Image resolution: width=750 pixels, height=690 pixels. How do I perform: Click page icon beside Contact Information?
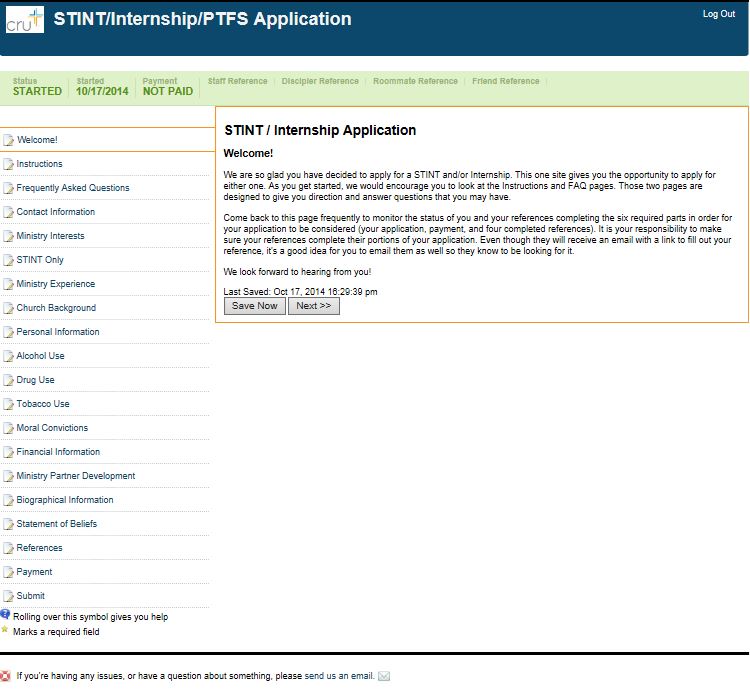(8, 212)
